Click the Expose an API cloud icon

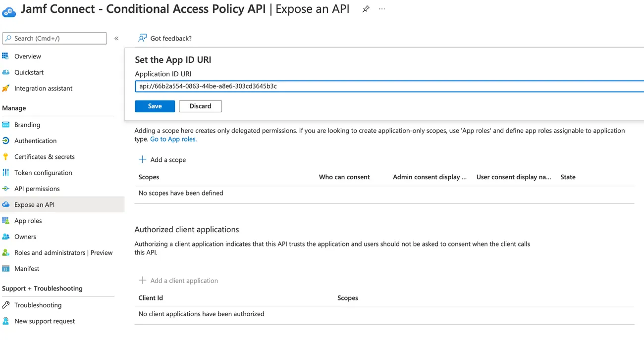tap(5, 204)
